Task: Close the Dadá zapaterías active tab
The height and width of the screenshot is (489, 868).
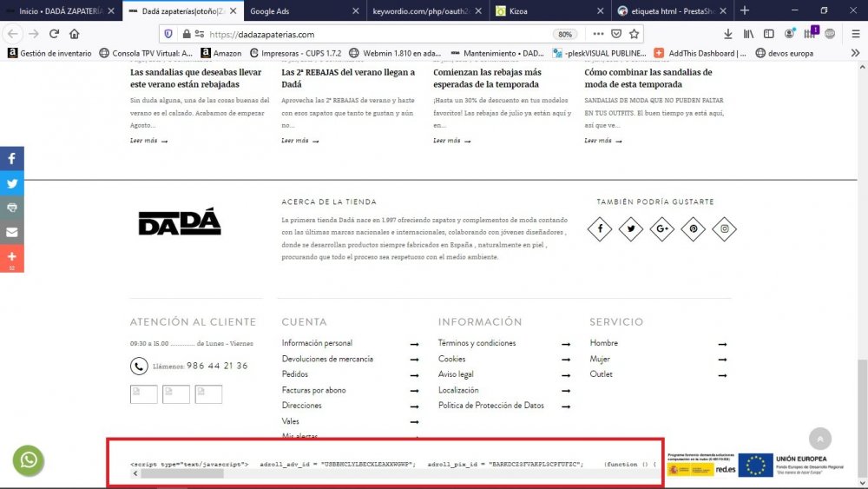Action: click(233, 11)
